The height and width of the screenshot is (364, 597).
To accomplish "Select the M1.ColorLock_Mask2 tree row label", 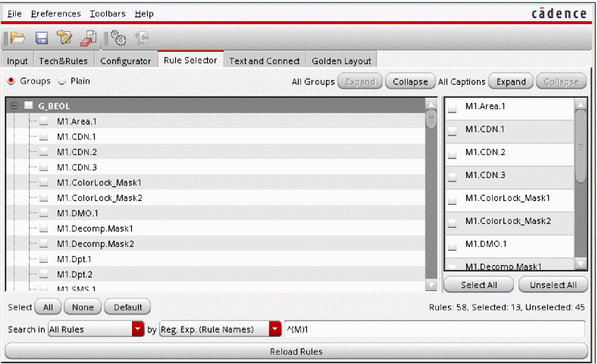I will [100, 198].
